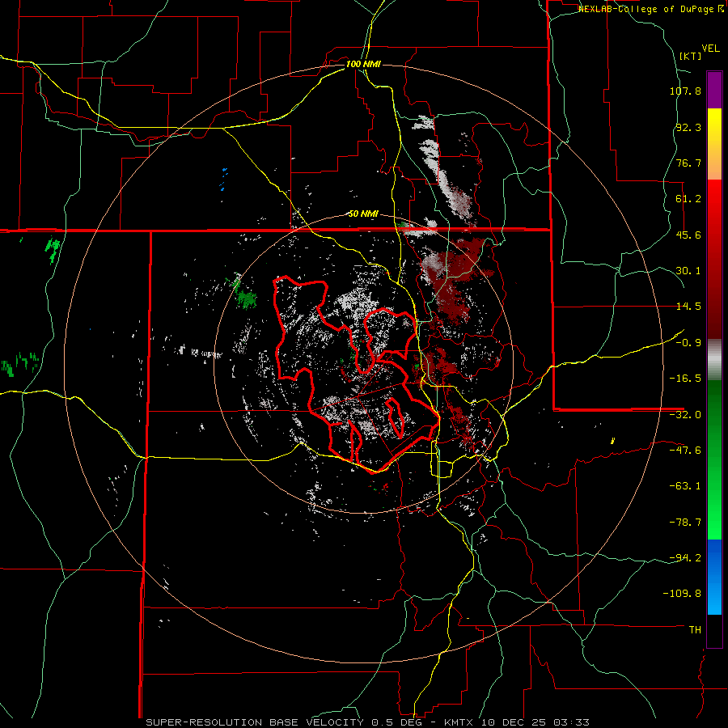Click the yellow-orange segment of color bar
728x728 pixels.
coord(714,144)
